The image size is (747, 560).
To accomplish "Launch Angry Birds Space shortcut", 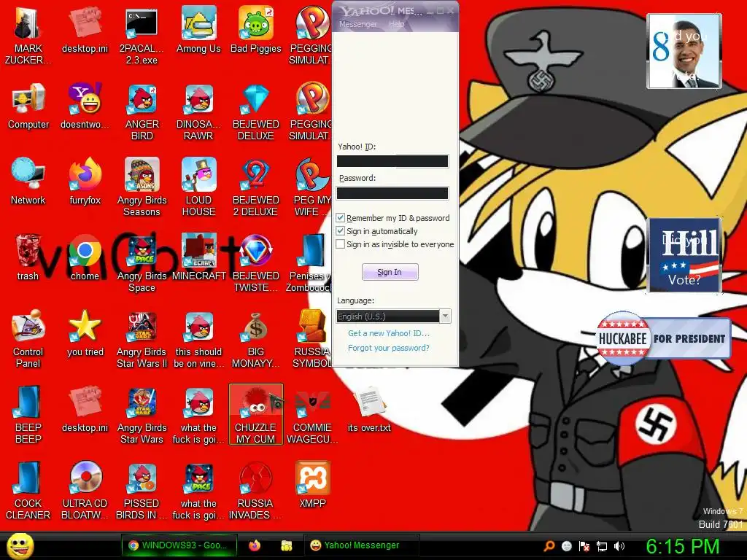I will click(142, 262).
